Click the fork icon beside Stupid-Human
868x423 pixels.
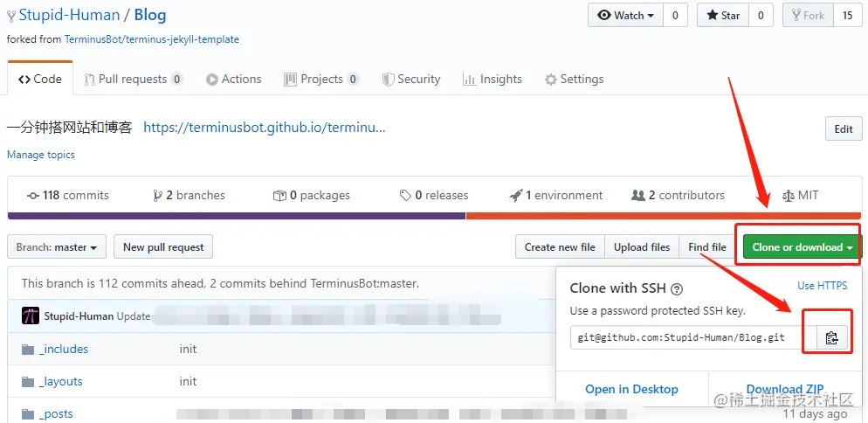[11, 17]
